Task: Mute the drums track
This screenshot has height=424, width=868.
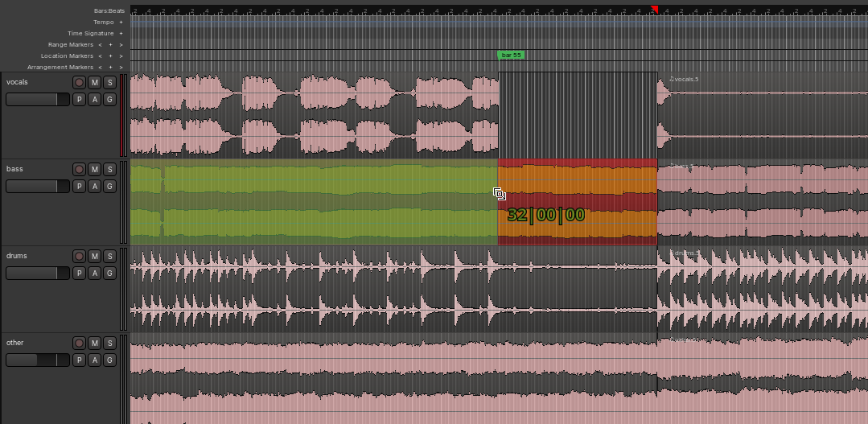Action: [95, 257]
